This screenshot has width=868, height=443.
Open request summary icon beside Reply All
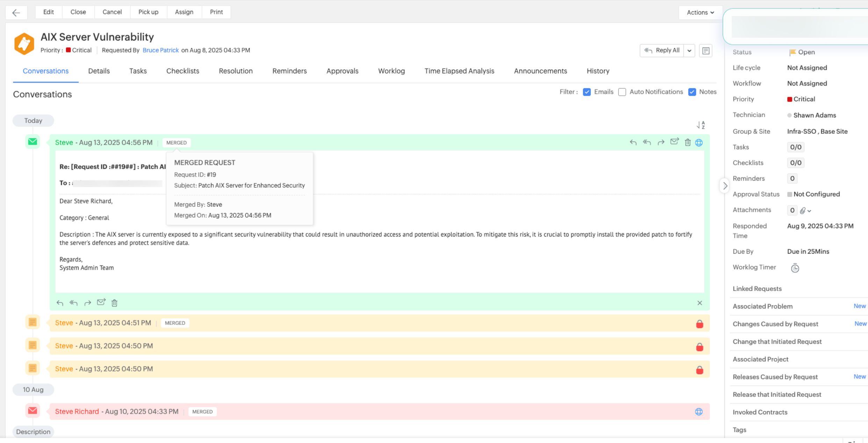click(706, 51)
